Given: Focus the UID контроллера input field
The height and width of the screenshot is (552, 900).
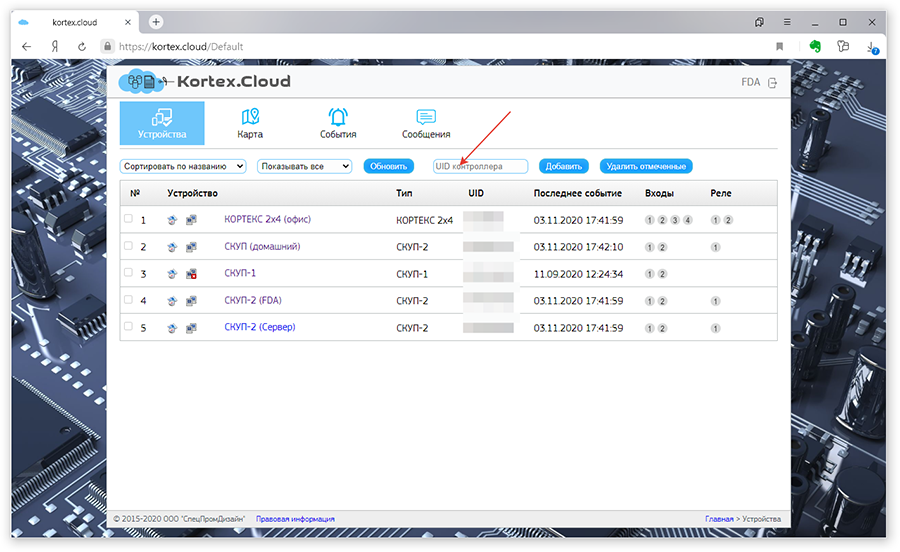Looking at the screenshot, I should tap(480, 166).
